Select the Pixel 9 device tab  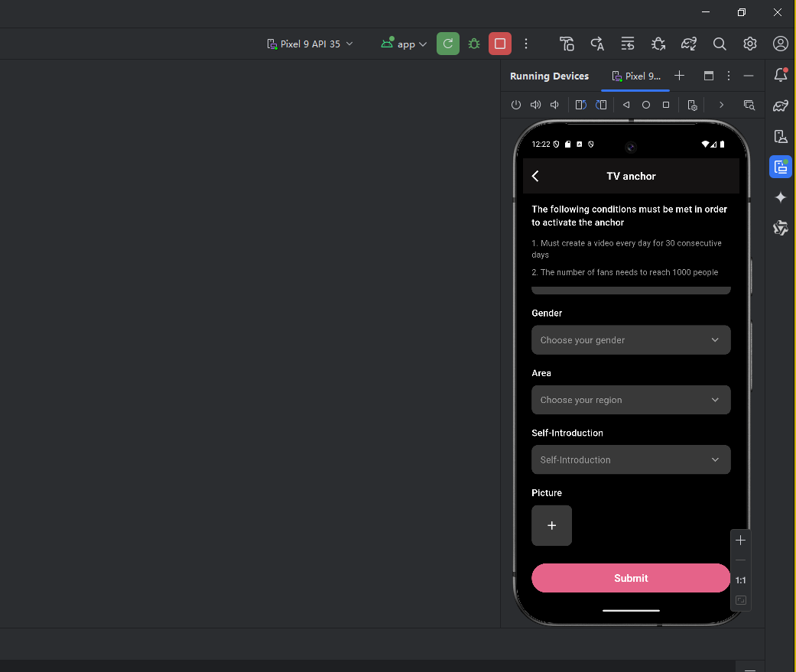click(x=635, y=76)
